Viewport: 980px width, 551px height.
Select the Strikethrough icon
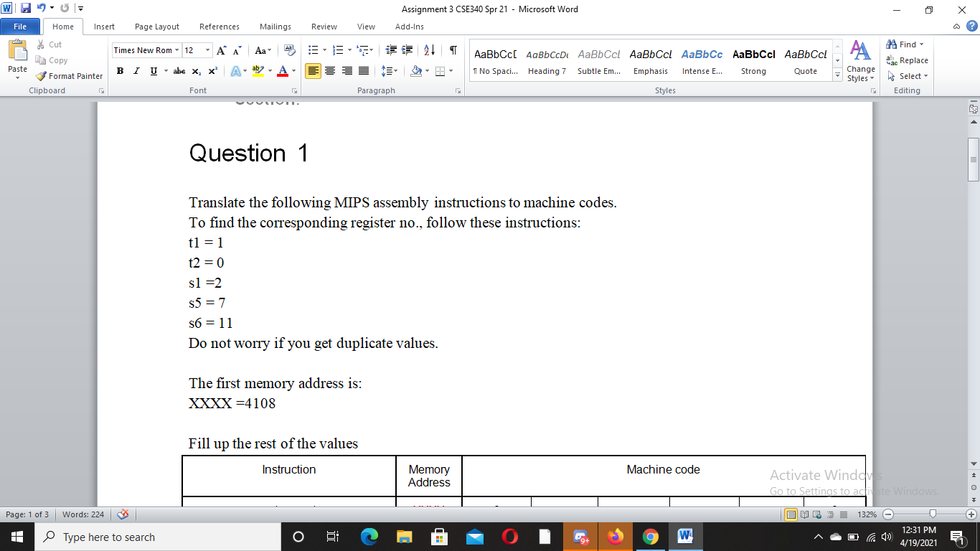pos(179,71)
